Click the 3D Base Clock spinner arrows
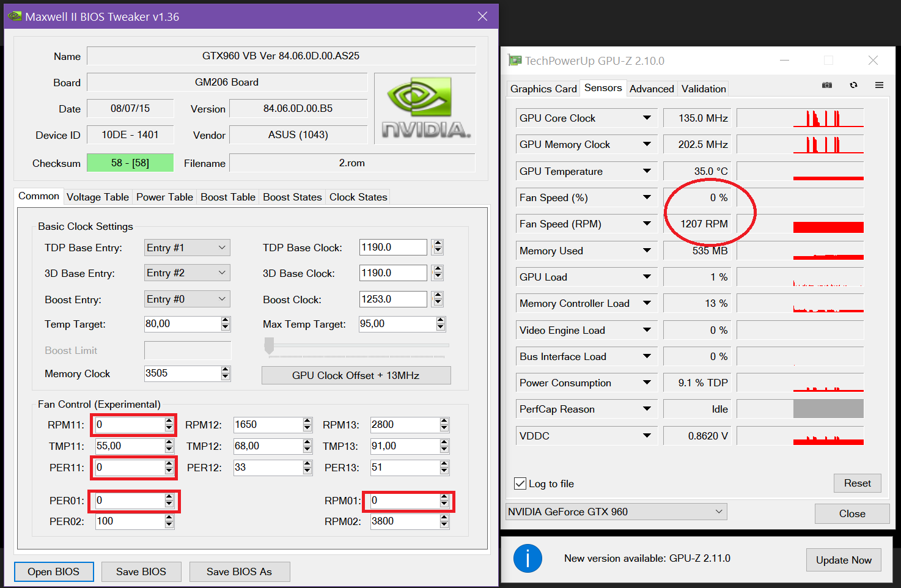 (x=438, y=273)
